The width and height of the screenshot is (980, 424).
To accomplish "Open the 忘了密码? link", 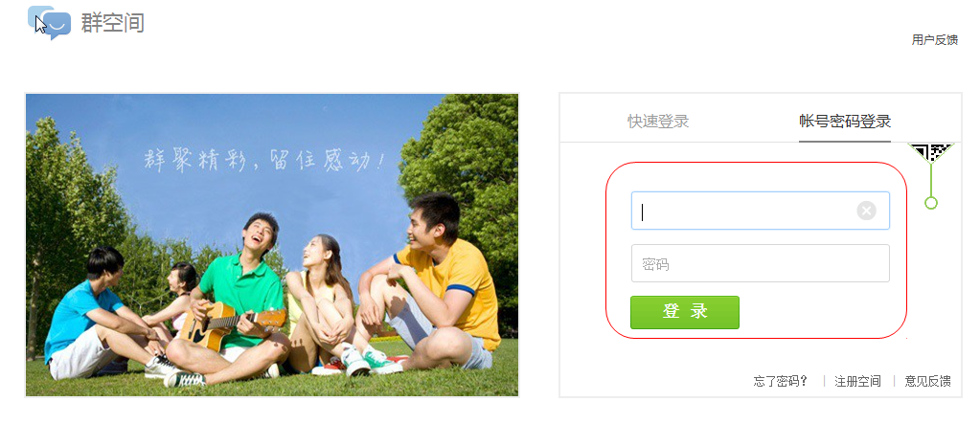I will 781,381.
